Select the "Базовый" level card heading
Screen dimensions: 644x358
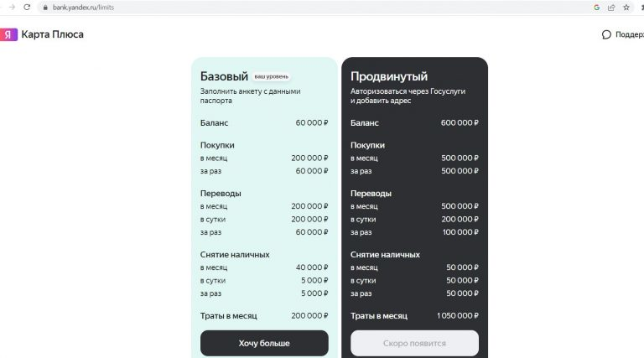click(x=224, y=76)
